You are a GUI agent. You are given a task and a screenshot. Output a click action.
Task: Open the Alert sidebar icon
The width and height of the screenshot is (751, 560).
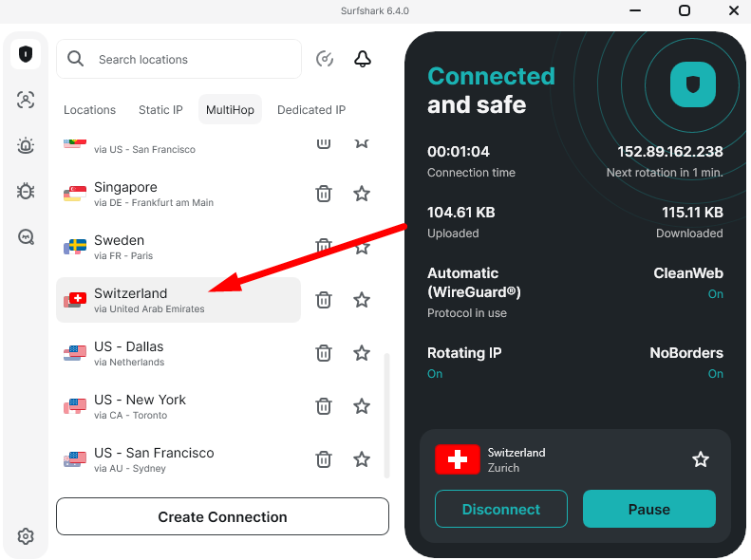[26, 145]
